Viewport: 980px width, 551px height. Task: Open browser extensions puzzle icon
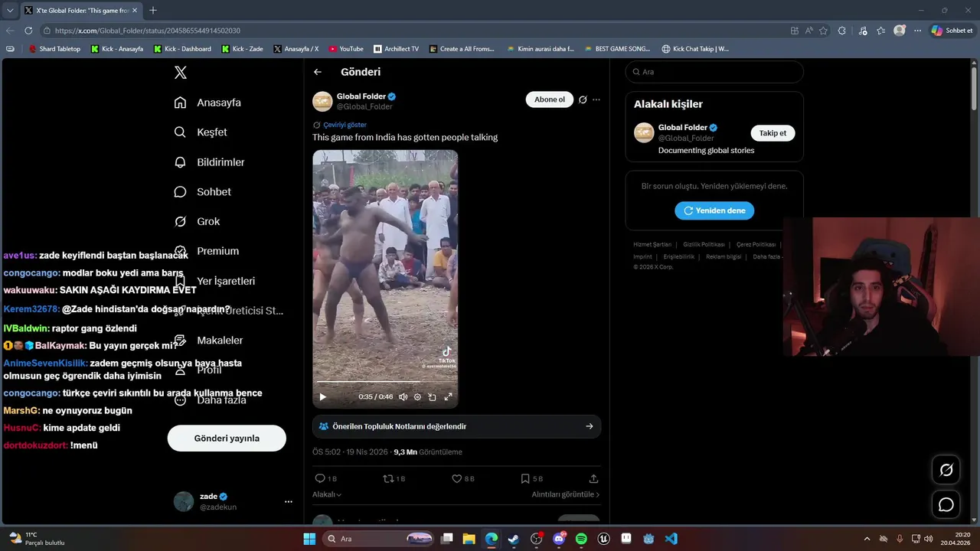(x=842, y=31)
